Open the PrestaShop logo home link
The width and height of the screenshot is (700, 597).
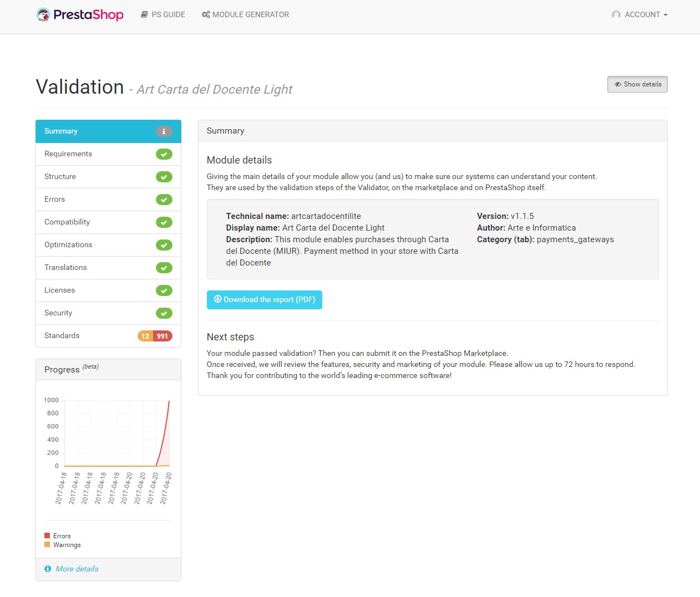[80, 14]
